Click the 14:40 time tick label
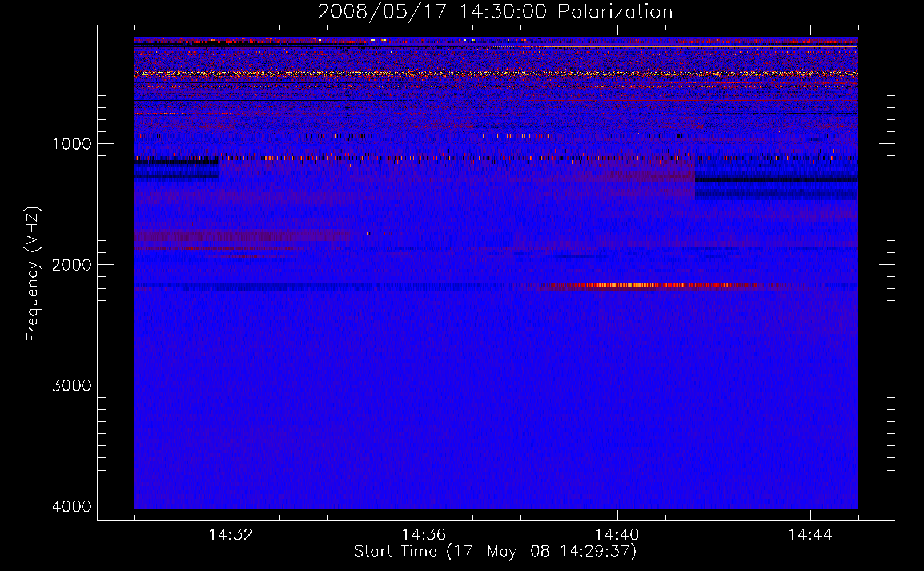Screen dimensions: 924x571 coord(617,535)
